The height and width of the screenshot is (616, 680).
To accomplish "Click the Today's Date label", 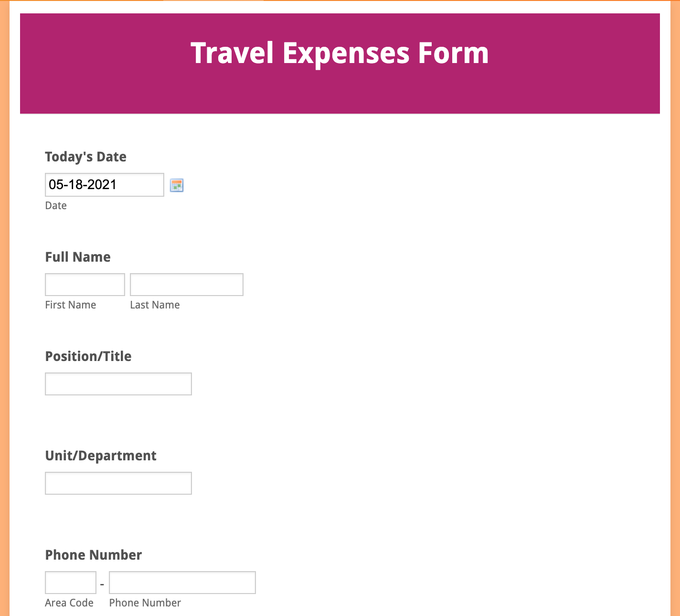I will click(85, 157).
